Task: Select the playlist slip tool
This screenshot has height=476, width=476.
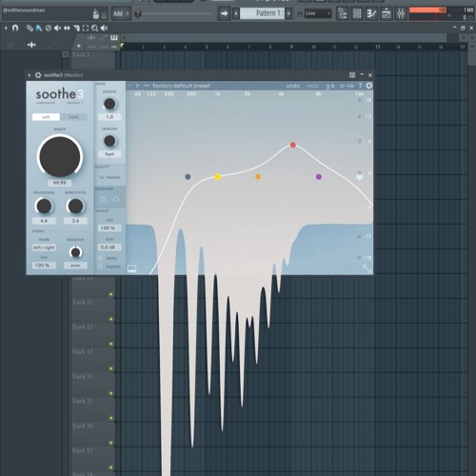Action: pyautogui.click(x=67, y=28)
